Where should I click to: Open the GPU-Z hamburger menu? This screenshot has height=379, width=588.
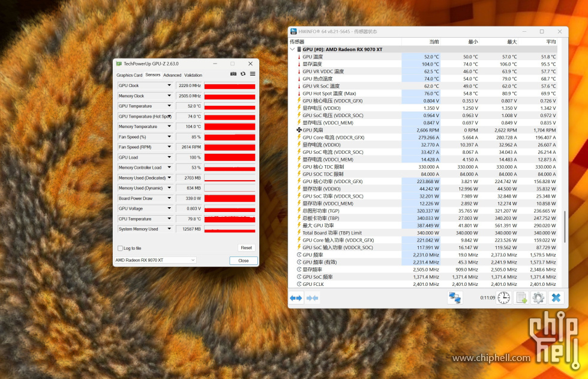pos(253,74)
